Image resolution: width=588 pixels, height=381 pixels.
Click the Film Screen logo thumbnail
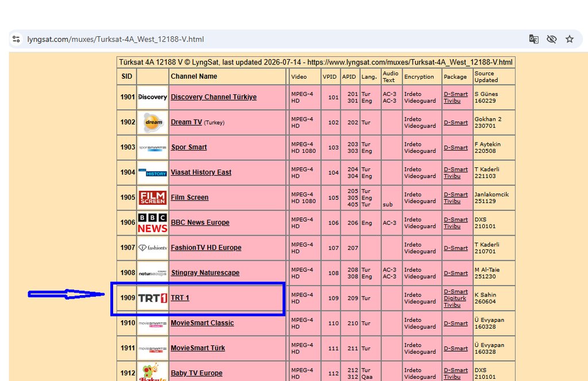click(x=153, y=198)
